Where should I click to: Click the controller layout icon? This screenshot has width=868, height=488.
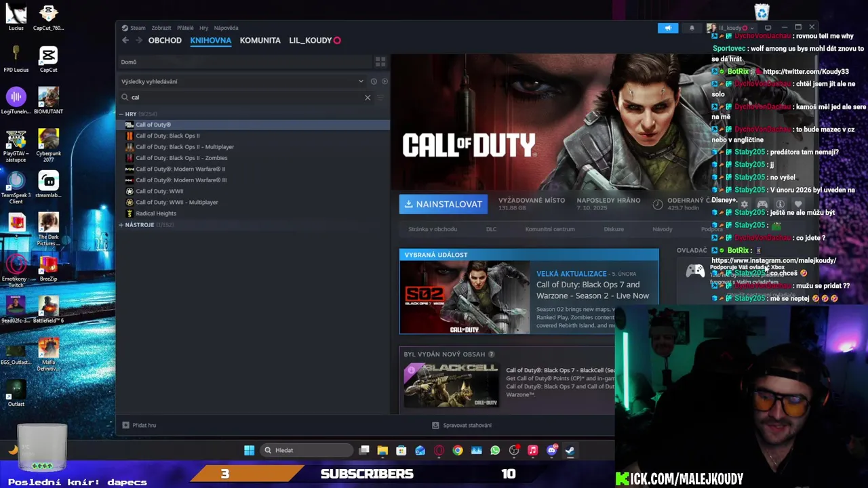point(762,204)
